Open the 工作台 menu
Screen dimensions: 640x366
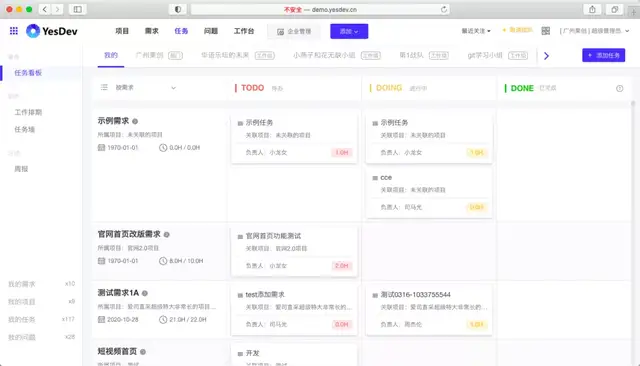coord(244,31)
